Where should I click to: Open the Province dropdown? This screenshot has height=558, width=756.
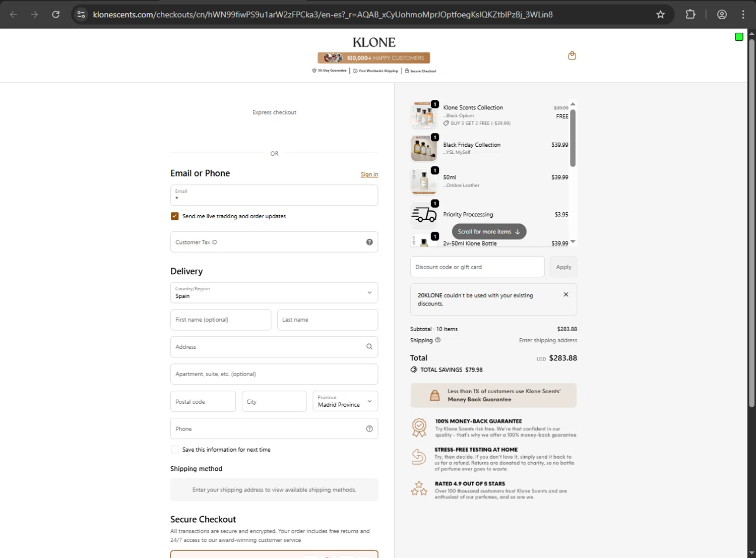pyautogui.click(x=345, y=402)
